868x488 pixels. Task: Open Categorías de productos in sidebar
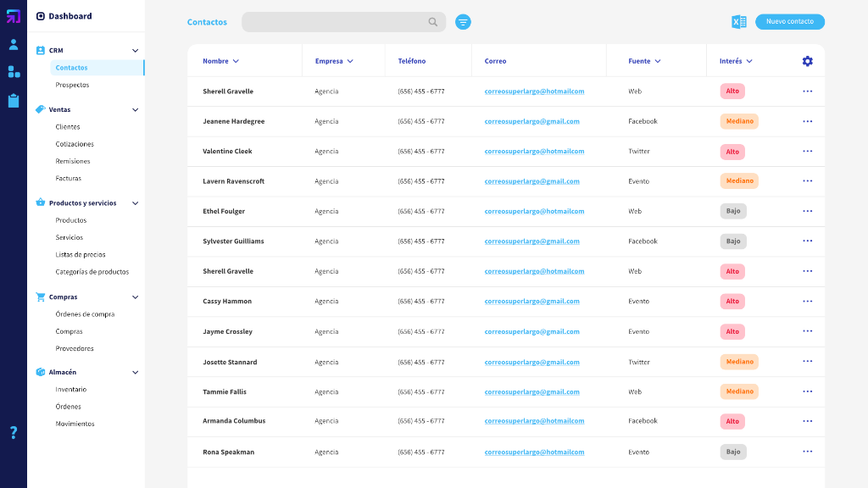[x=92, y=272]
